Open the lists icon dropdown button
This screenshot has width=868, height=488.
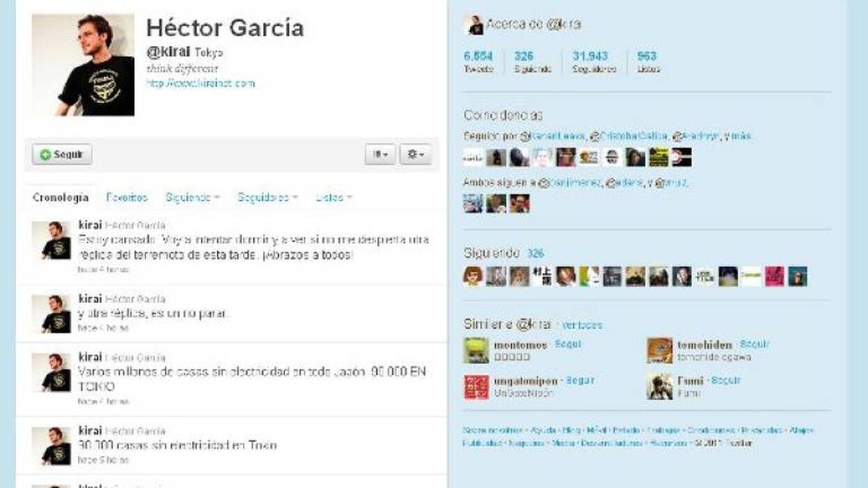[x=380, y=154]
